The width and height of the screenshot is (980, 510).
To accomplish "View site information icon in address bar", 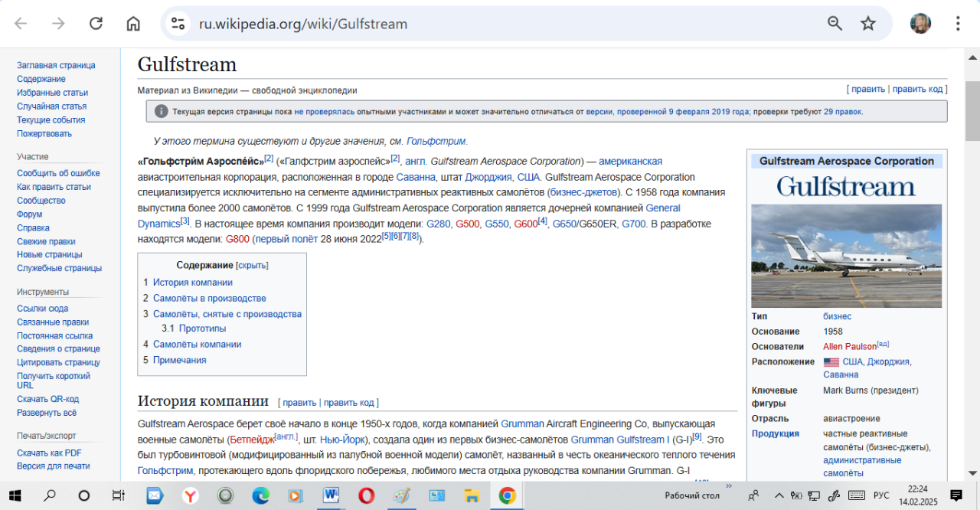I will tap(178, 24).
